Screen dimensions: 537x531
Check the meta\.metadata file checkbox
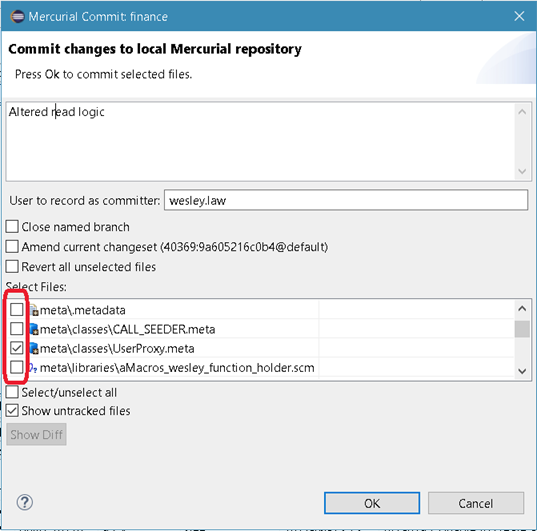(x=16, y=310)
